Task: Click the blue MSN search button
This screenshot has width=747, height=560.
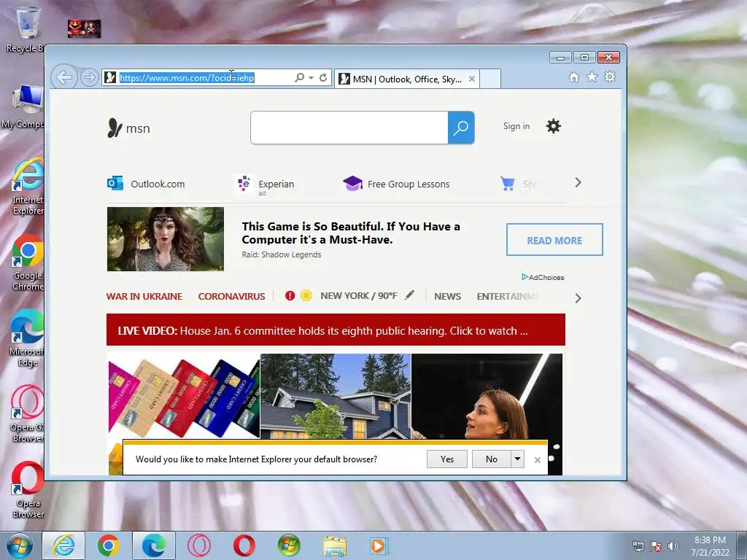Action: click(461, 128)
